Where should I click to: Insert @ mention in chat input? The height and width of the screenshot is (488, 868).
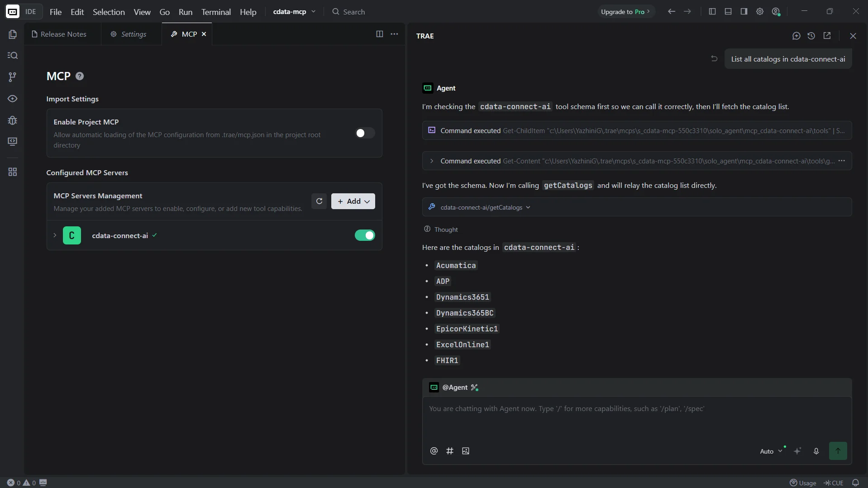pos(434,451)
